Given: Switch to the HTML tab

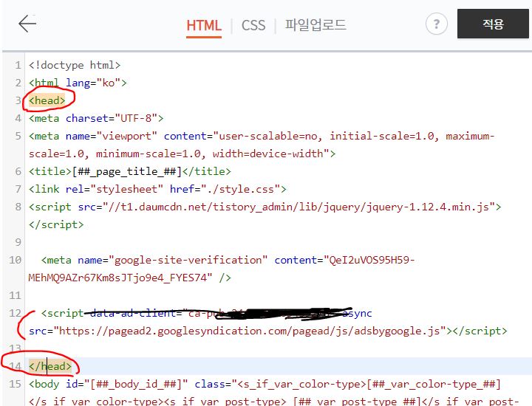Looking at the screenshot, I should pos(204,26).
